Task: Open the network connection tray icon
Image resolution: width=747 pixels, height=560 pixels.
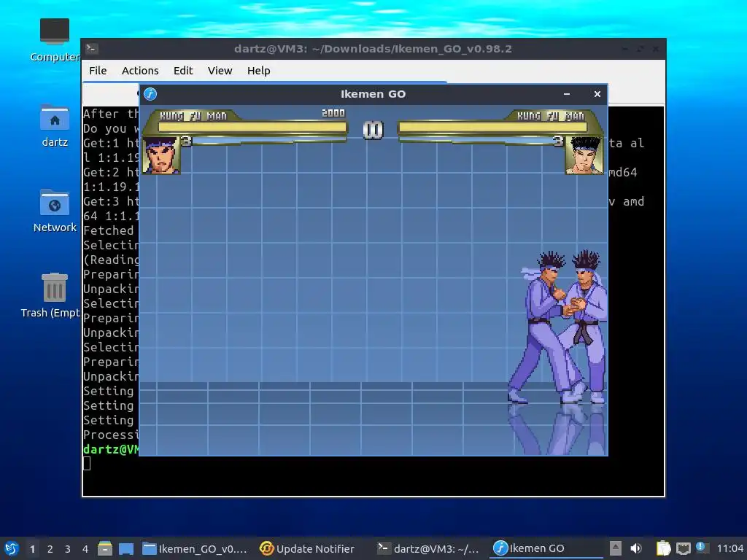Action: [x=683, y=548]
